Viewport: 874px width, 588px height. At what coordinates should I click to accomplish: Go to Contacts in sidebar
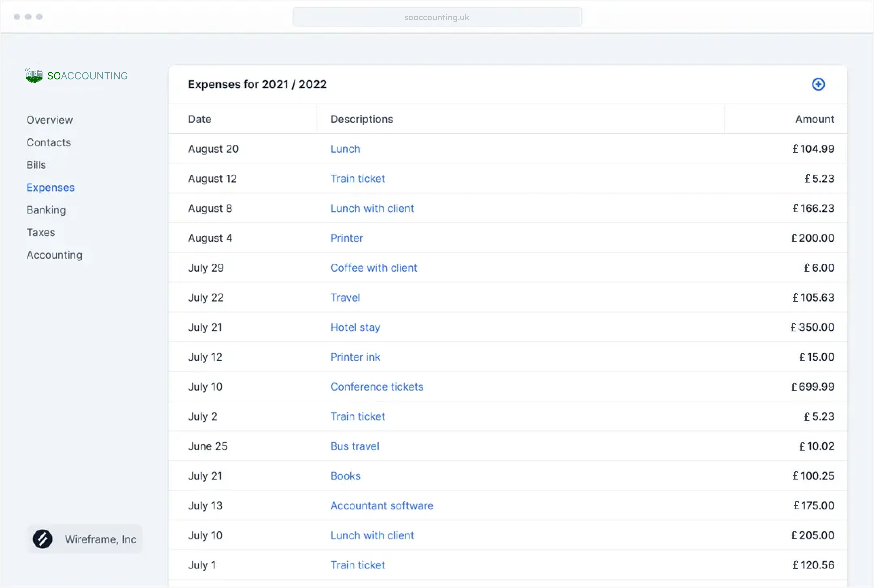(x=49, y=142)
